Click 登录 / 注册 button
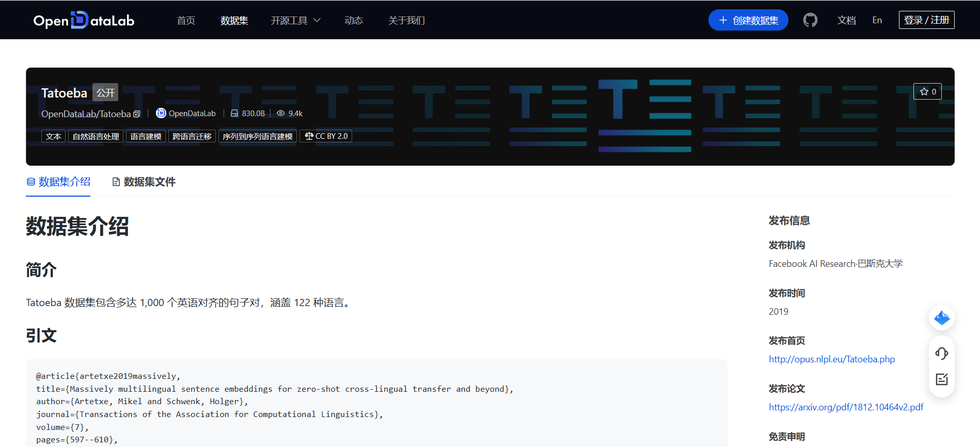Viewport: 980px width, 447px height. (927, 20)
